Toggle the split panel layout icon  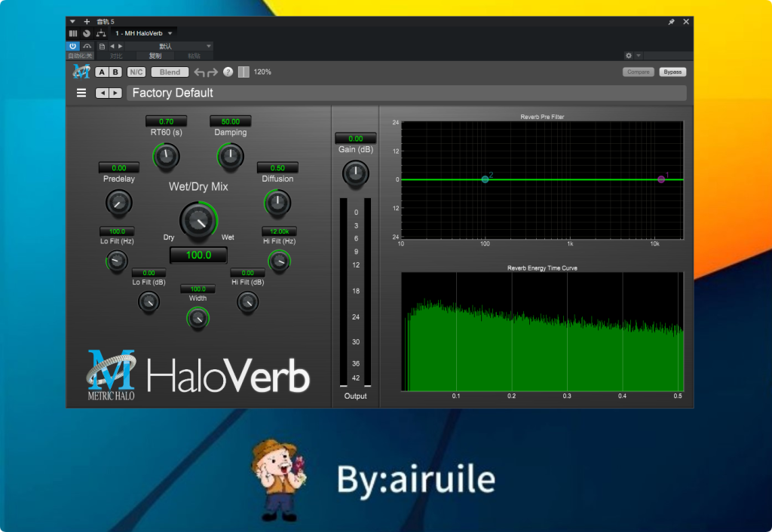click(x=244, y=72)
